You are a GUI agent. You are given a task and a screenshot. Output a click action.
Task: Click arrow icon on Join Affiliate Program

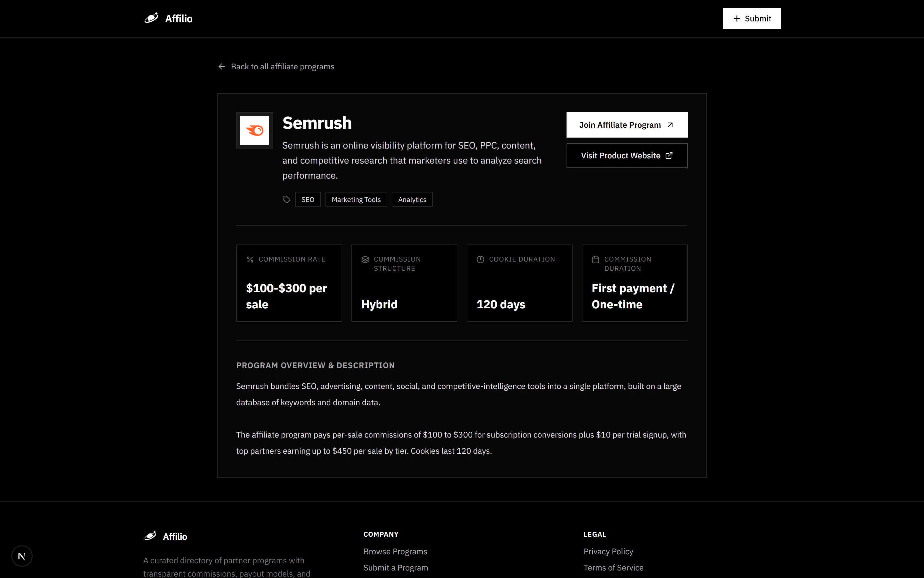coord(670,125)
